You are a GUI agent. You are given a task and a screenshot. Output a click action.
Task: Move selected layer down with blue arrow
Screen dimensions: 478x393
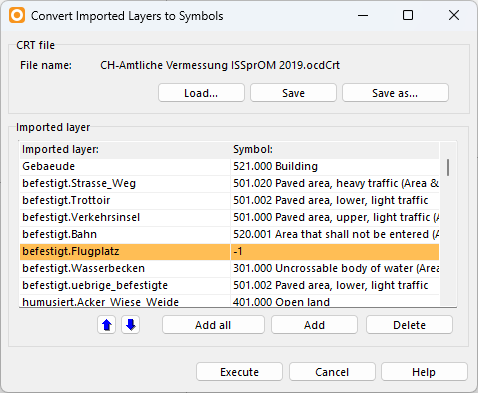pos(130,325)
